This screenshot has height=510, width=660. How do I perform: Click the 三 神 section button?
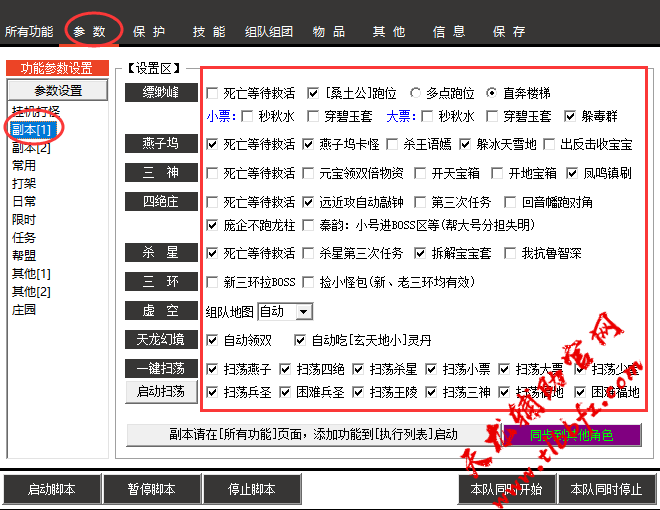pos(161,173)
